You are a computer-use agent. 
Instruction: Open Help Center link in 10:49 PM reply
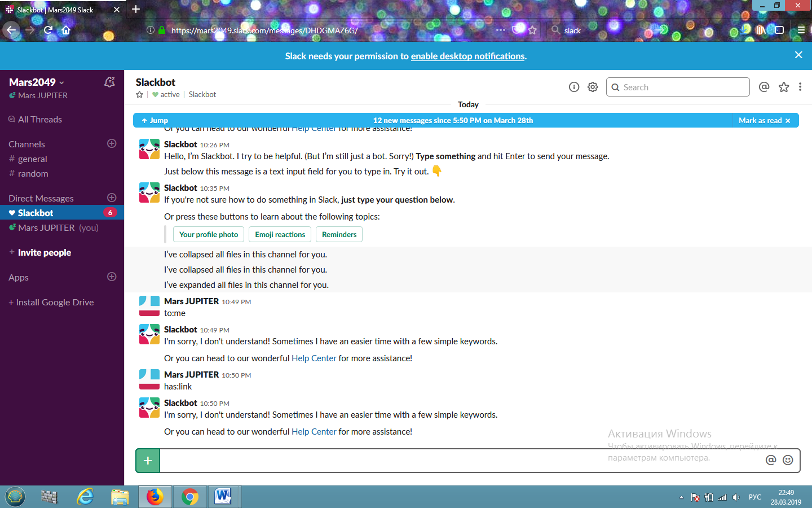coord(314,358)
